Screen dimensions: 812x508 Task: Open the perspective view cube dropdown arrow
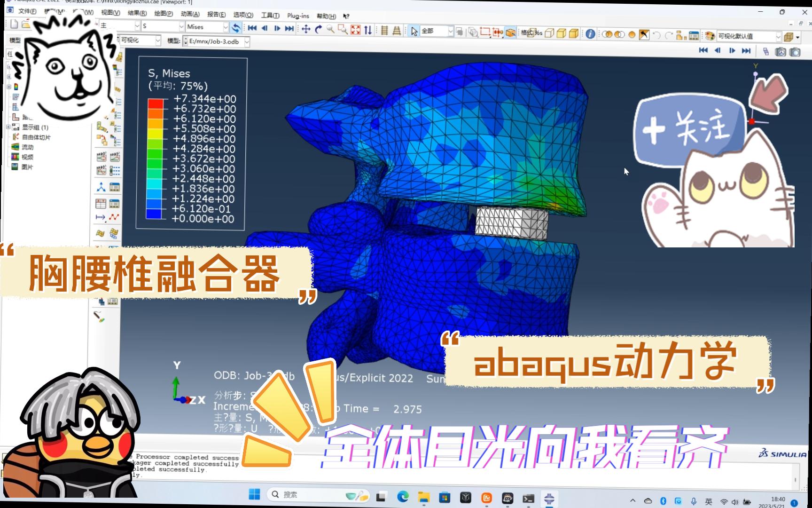click(x=798, y=37)
